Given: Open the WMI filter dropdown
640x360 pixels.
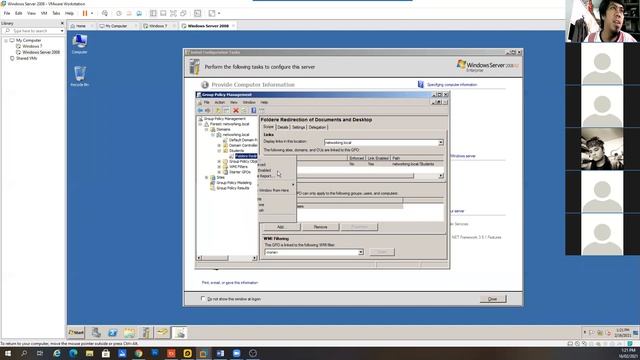Looking at the screenshot, I should pos(360,252).
